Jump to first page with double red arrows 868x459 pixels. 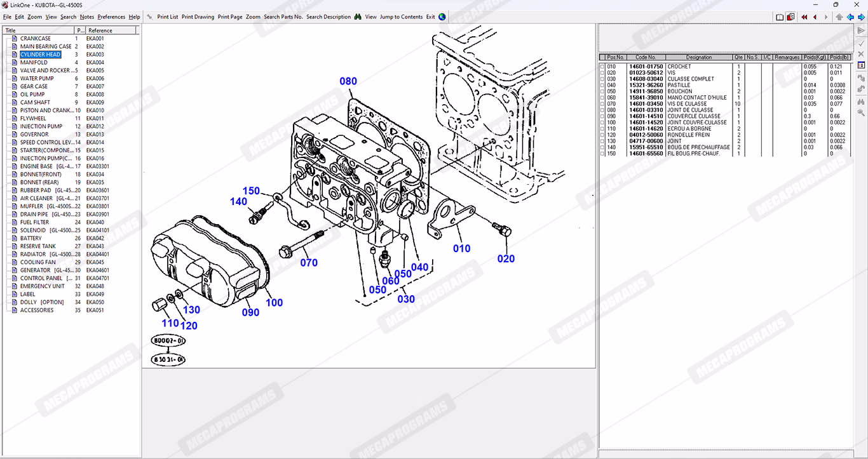804,17
